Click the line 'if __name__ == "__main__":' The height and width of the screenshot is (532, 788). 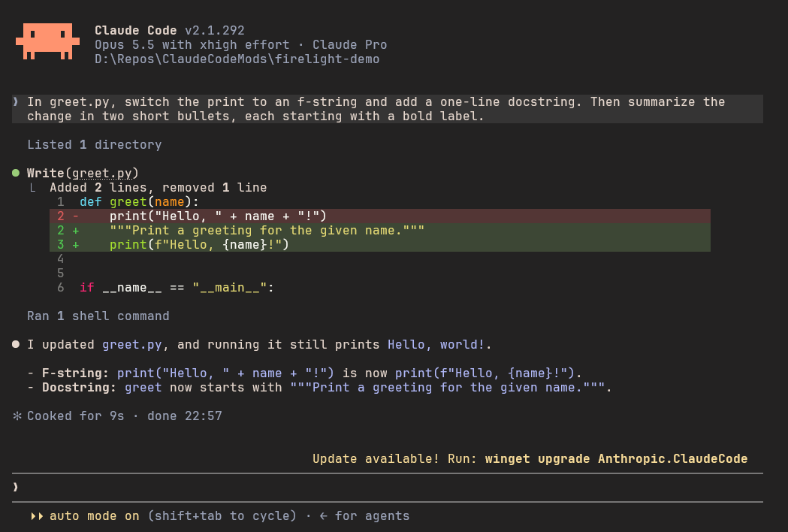tap(177, 288)
